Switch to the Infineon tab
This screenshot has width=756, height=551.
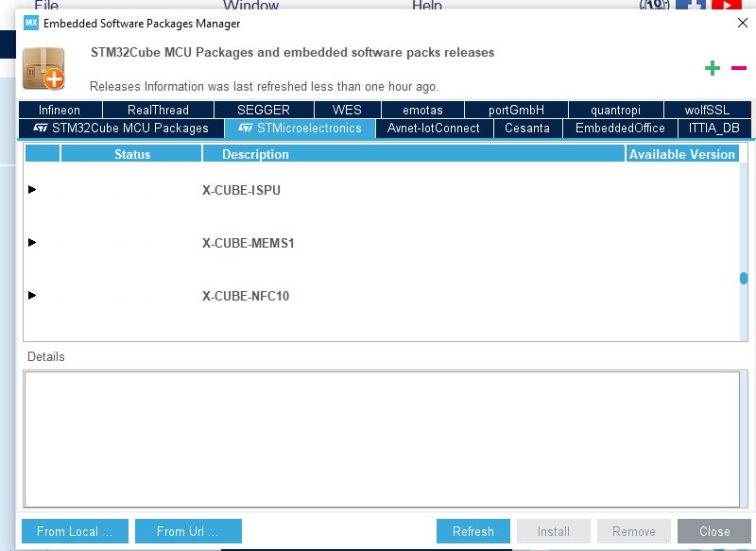pos(60,110)
